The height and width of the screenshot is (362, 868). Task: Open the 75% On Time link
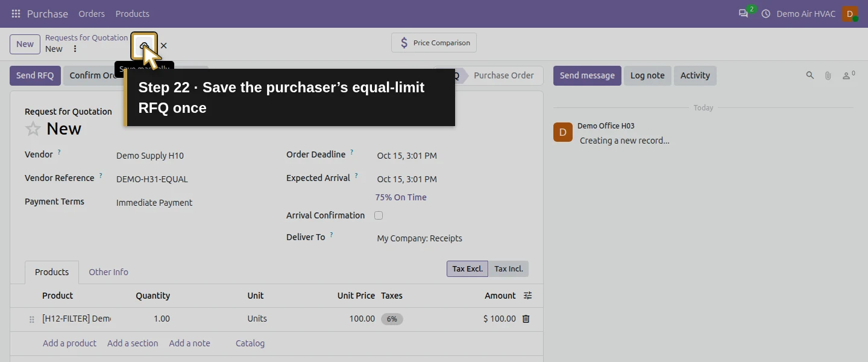click(401, 197)
